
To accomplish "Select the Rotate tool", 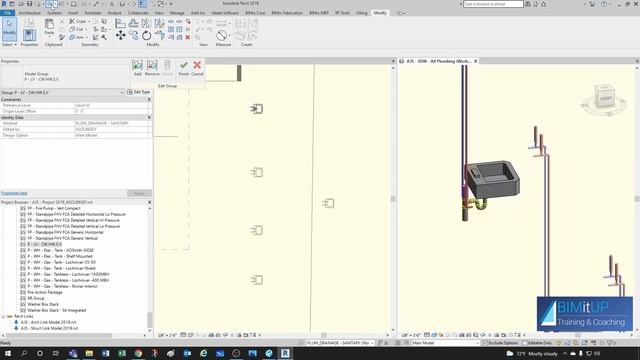I will [147, 36].
